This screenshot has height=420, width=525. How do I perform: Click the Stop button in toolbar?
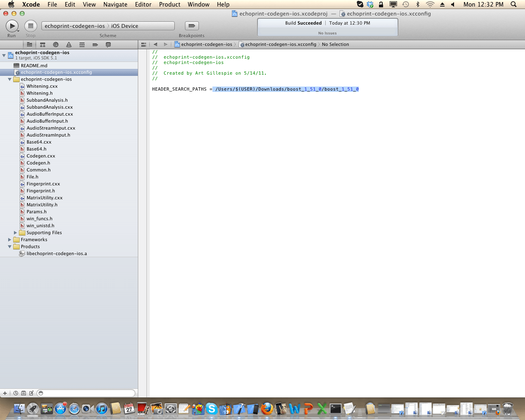point(30,26)
